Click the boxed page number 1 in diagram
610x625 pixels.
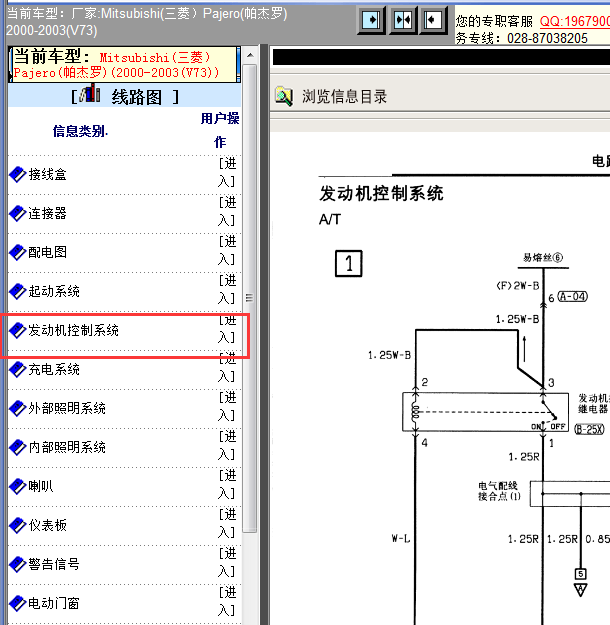coord(348,263)
